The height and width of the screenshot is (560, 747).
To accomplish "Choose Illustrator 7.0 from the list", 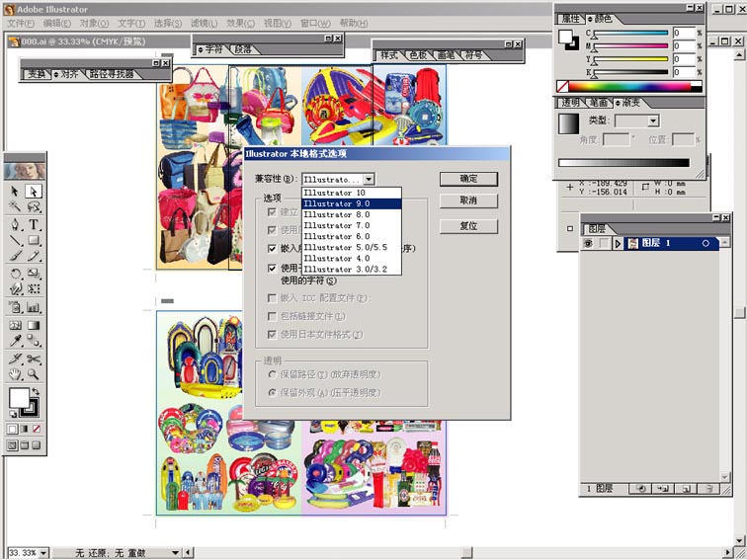I will [352, 226].
